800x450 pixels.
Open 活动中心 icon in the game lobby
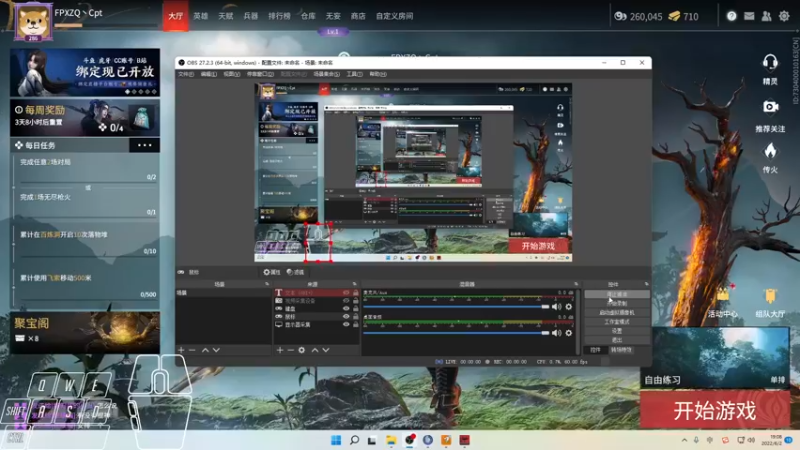pyautogui.click(x=722, y=295)
